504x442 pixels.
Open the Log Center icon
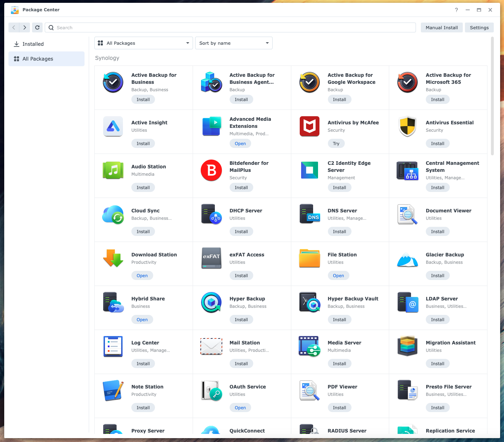tap(113, 346)
